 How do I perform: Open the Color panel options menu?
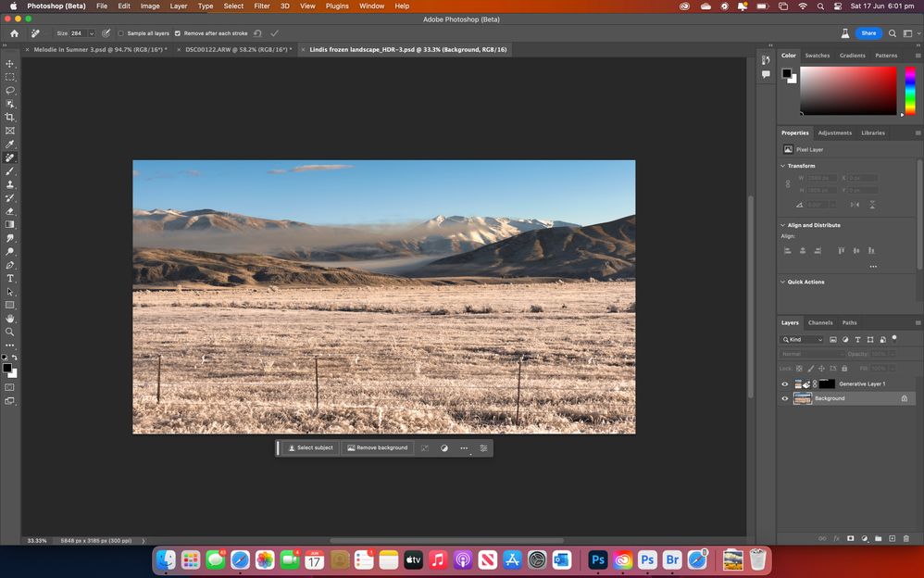pyautogui.click(x=918, y=56)
